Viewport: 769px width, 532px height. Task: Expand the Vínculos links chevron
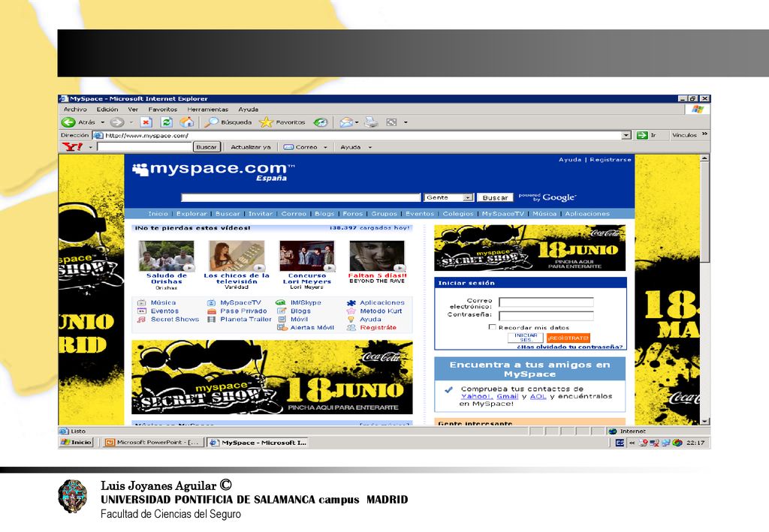coord(704,134)
